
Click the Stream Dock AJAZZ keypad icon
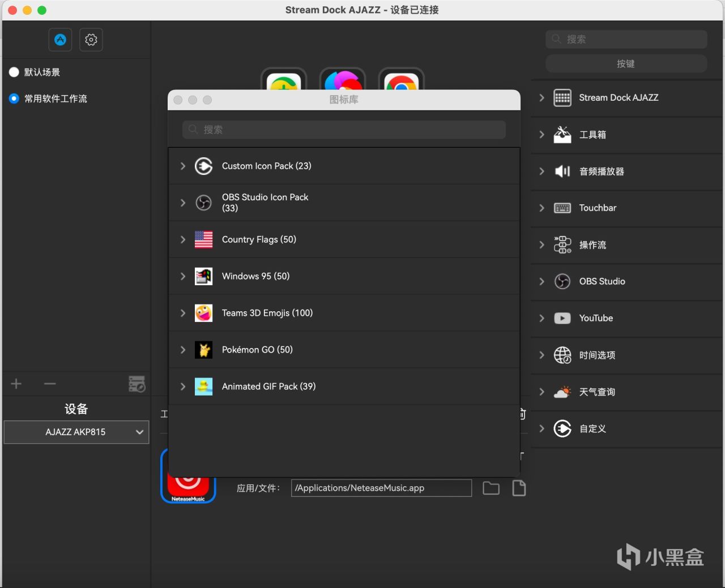point(562,97)
